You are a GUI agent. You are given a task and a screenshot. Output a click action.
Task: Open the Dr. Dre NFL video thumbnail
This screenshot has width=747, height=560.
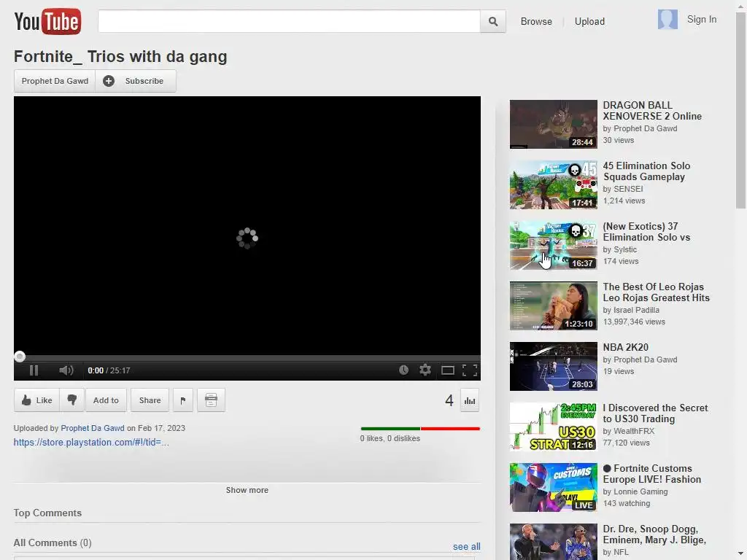(553, 542)
